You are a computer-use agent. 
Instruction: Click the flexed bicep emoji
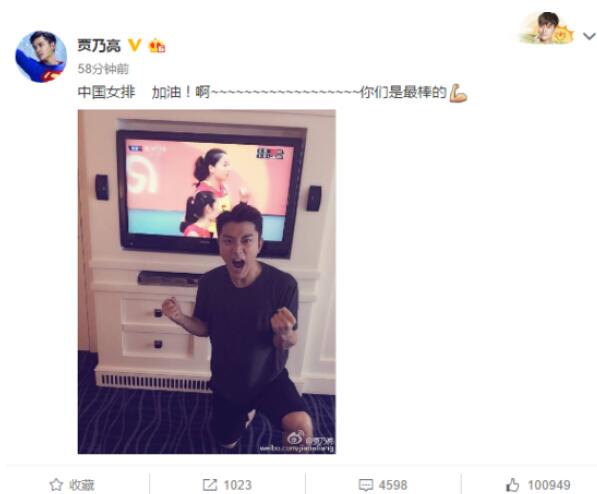pyautogui.click(x=458, y=93)
